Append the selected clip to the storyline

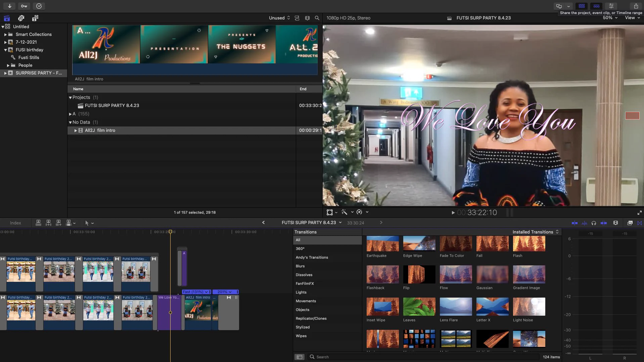(58, 223)
